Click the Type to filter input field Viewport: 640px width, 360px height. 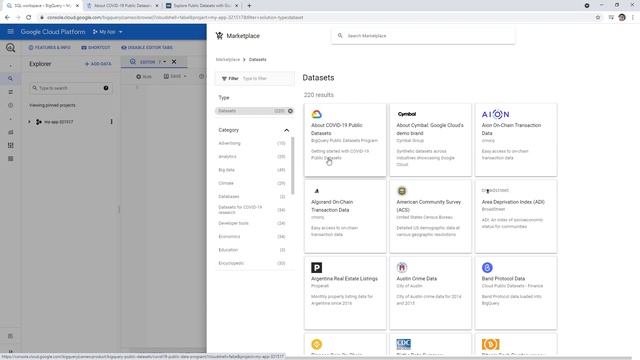point(267,78)
